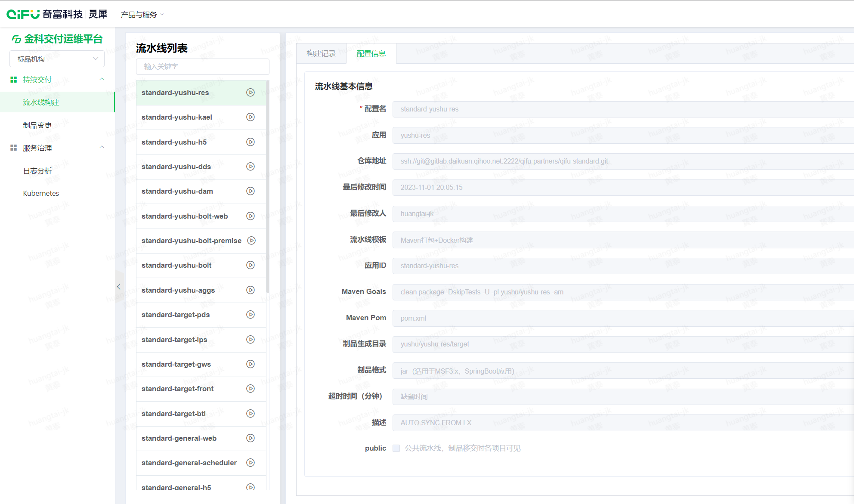
Task: Run the standard-yushu-res pipeline
Action: 250,93
